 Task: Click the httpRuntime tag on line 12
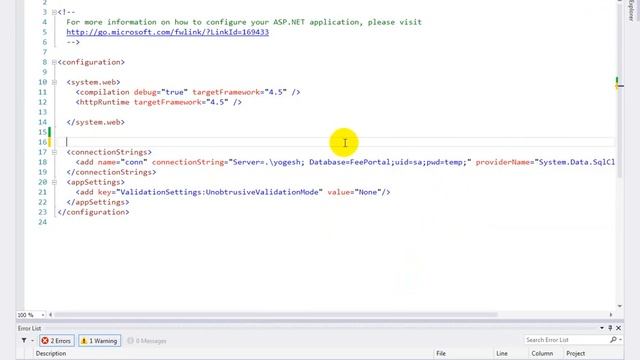pos(104,102)
